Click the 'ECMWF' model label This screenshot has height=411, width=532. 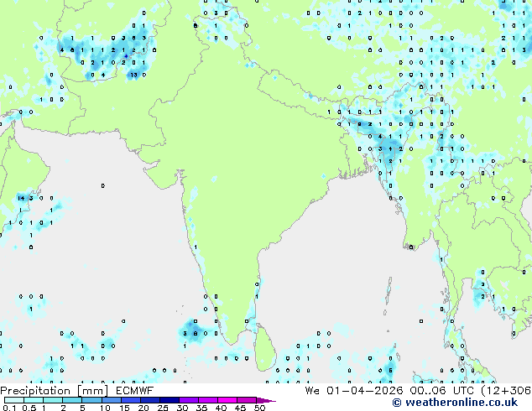tap(134, 391)
